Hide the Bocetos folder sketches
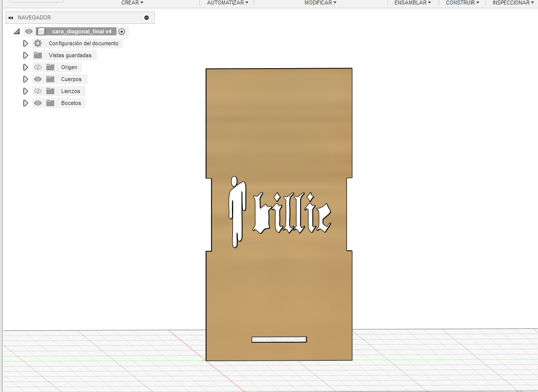Viewport: 538px width, 392px height. tap(38, 103)
